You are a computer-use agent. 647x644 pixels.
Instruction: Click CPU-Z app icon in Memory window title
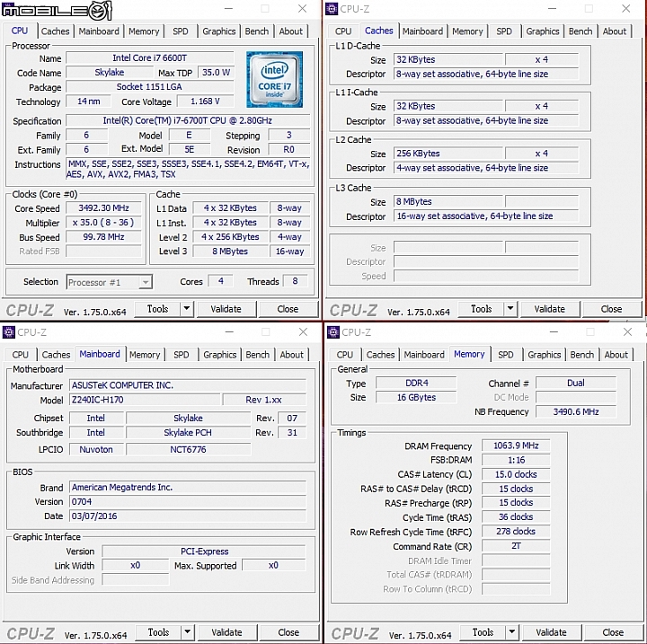coord(332,332)
